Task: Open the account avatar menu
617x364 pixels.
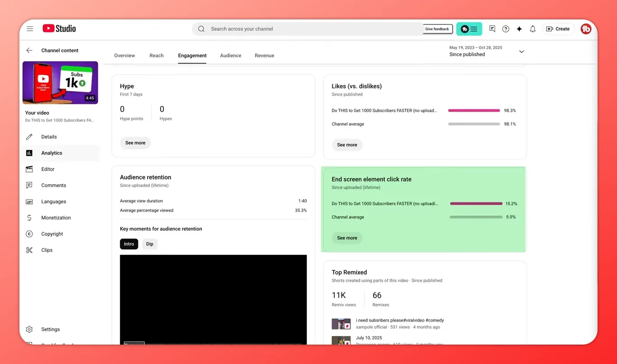Action: 586,29
